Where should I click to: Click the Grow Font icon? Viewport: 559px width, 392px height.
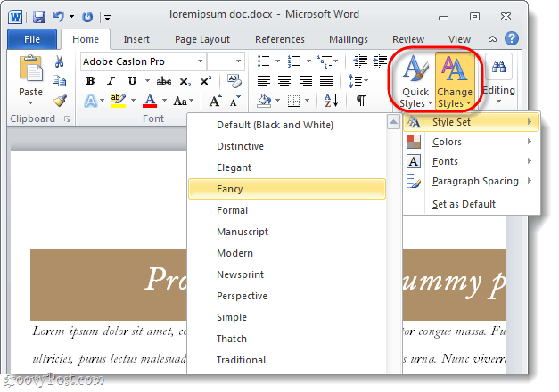point(216,102)
